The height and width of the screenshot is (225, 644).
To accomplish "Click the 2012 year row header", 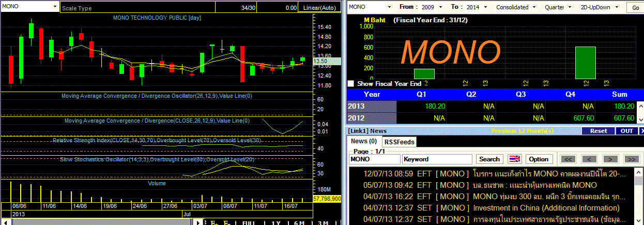I will pos(371,117).
